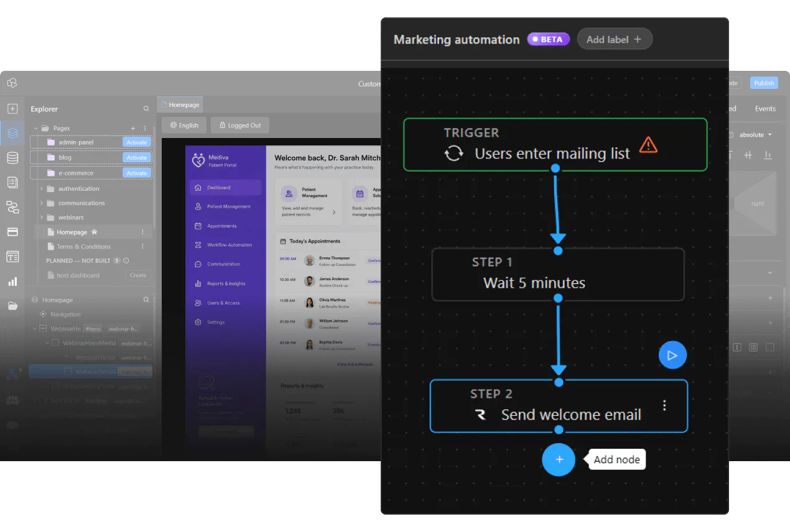Open the workflows icon in editor sidebar

point(12,207)
